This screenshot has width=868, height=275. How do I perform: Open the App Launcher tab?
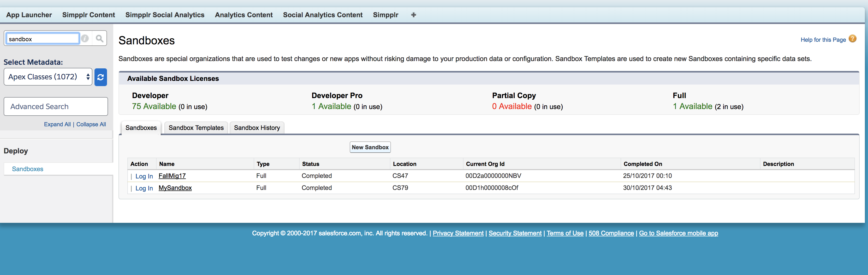click(29, 15)
